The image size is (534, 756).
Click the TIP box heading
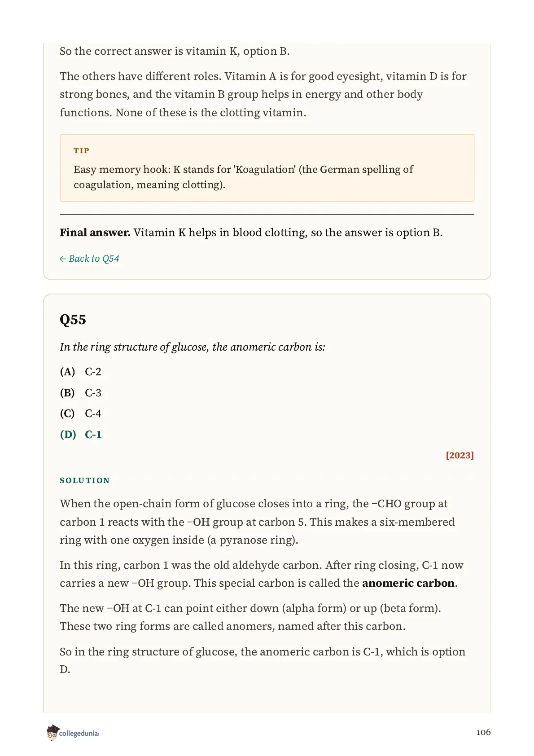point(82,150)
